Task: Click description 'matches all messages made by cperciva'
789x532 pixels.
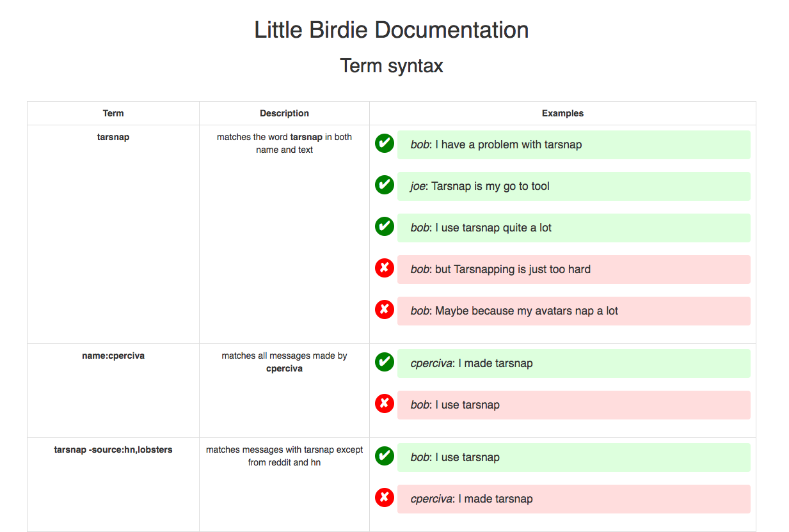Action: click(284, 362)
